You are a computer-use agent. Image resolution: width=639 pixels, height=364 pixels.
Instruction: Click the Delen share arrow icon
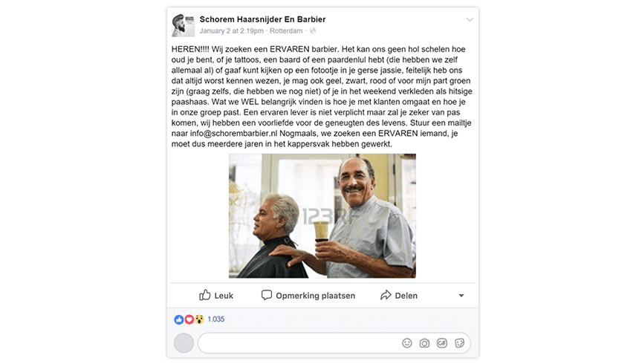coord(386,295)
